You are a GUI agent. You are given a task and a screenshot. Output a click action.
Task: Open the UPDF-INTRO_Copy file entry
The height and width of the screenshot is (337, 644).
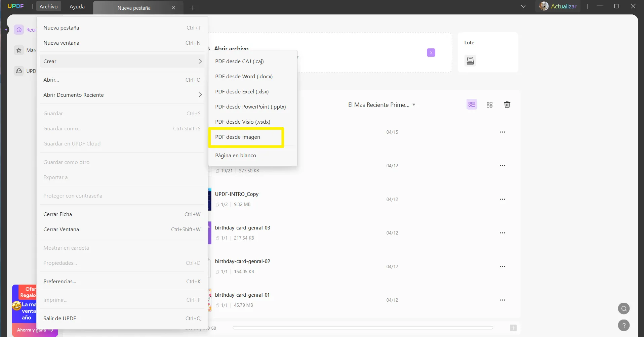click(237, 194)
